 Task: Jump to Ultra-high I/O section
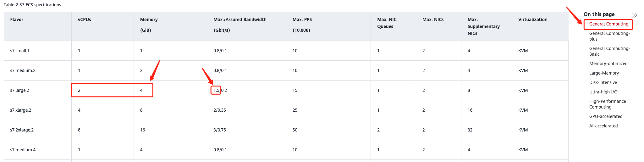point(603,92)
